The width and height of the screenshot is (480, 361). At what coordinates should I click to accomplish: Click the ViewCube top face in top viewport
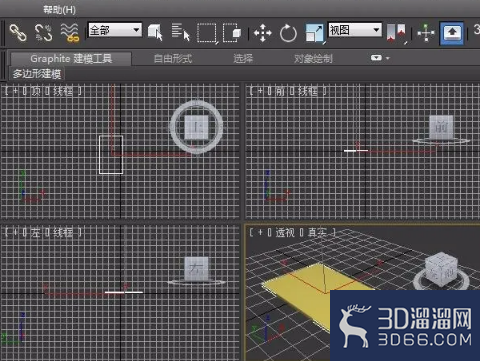pos(197,127)
